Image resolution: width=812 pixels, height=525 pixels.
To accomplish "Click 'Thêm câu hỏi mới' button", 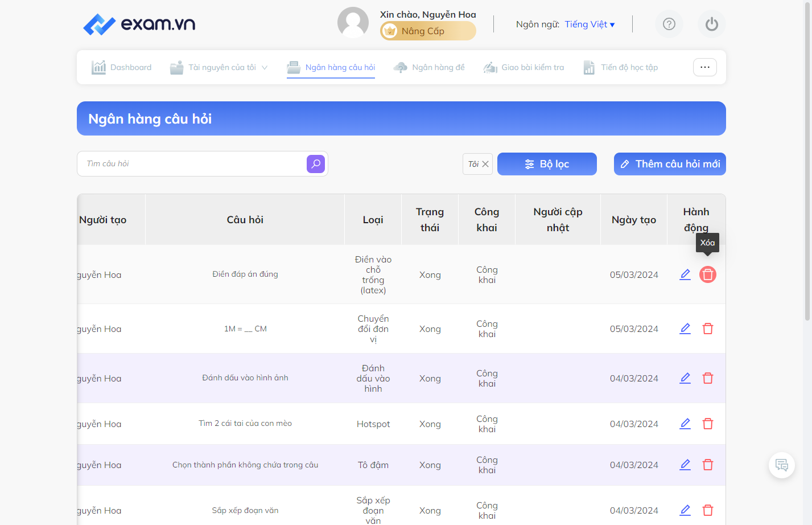I will coord(670,164).
